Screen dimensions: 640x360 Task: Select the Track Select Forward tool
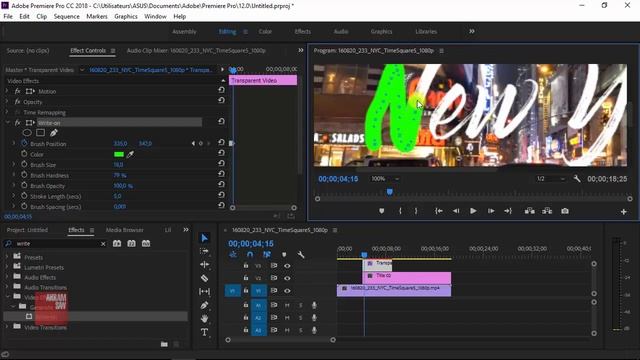click(204, 251)
